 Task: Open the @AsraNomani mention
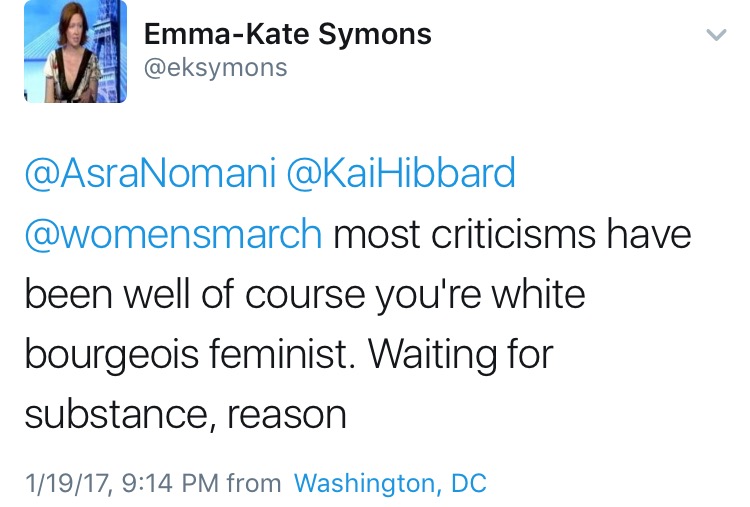(149, 176)
